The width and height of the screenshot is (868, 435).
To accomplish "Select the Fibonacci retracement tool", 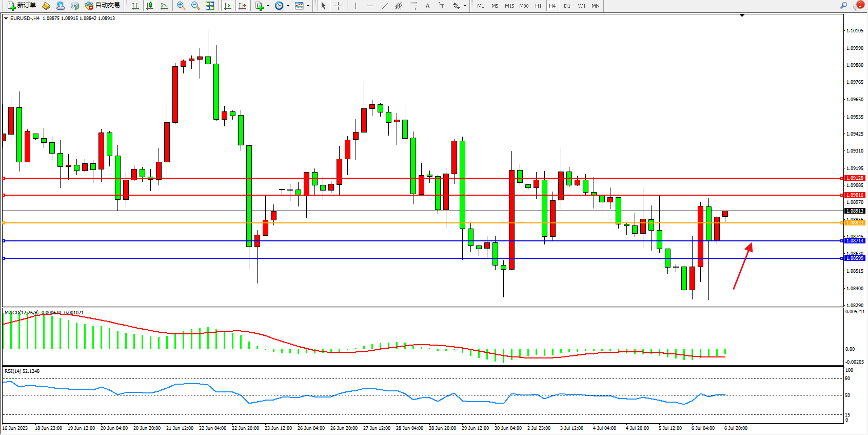I will 413,6.
